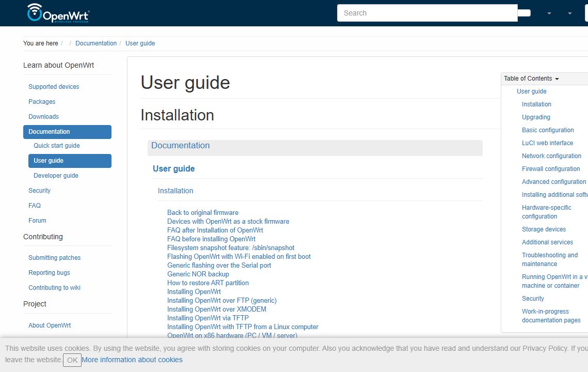The width and height of the screenshot is (588, 372).
Task: Open 'FAQ after Installation of OpenWrt'
Action: click(215, 230)
